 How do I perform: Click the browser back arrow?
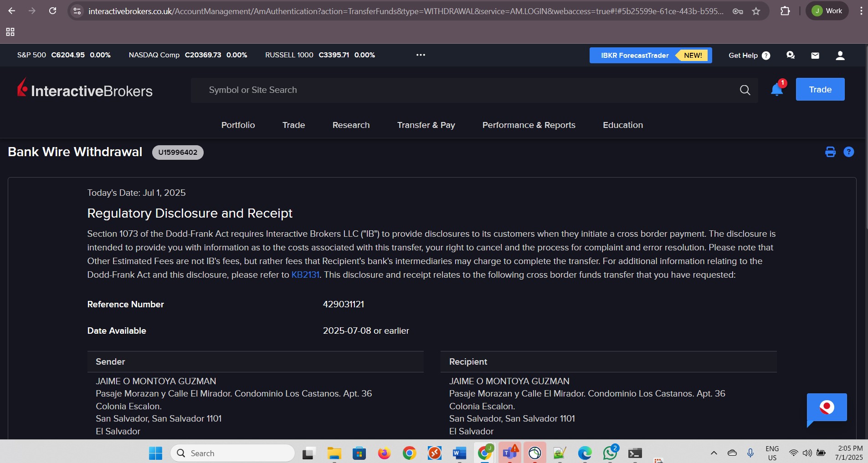tap(12, 11)
